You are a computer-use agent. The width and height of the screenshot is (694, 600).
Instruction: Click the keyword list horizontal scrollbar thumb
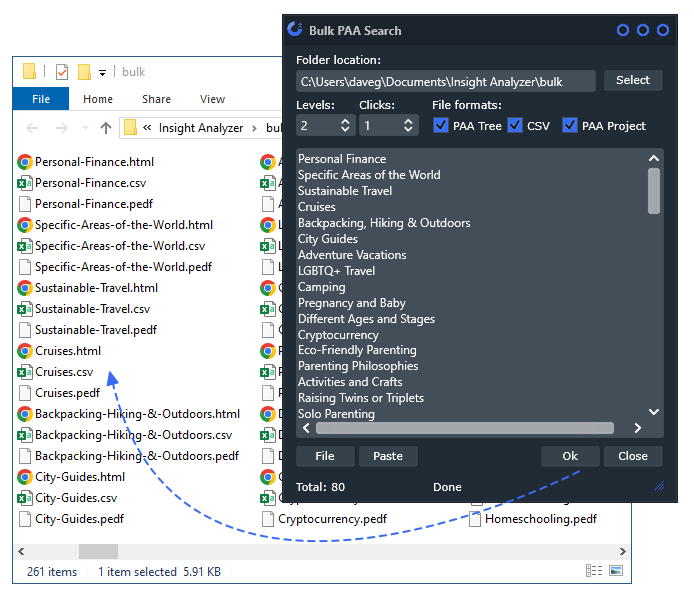(465, 428)
